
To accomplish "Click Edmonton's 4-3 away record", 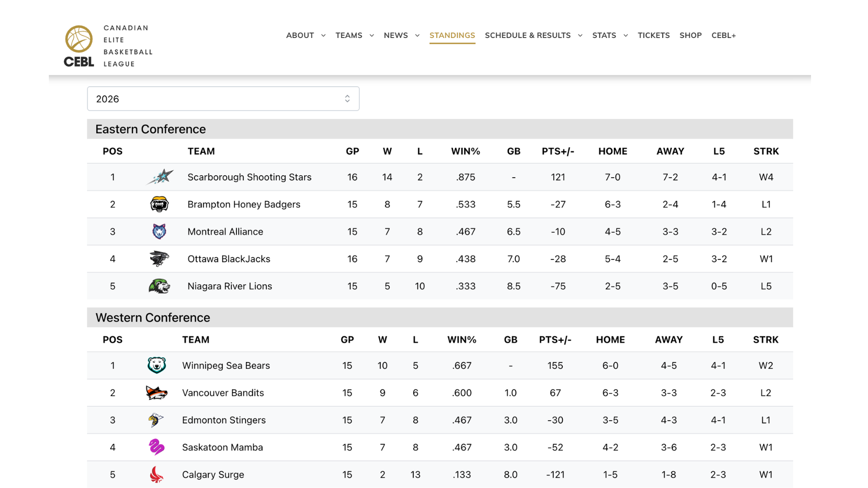I will (669, 420).
